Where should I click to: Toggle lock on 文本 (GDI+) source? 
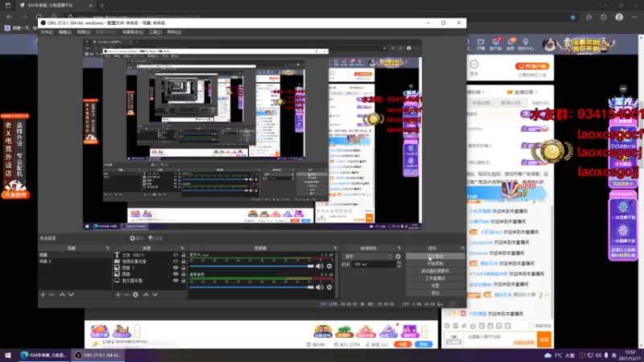(x=184, y=255)
